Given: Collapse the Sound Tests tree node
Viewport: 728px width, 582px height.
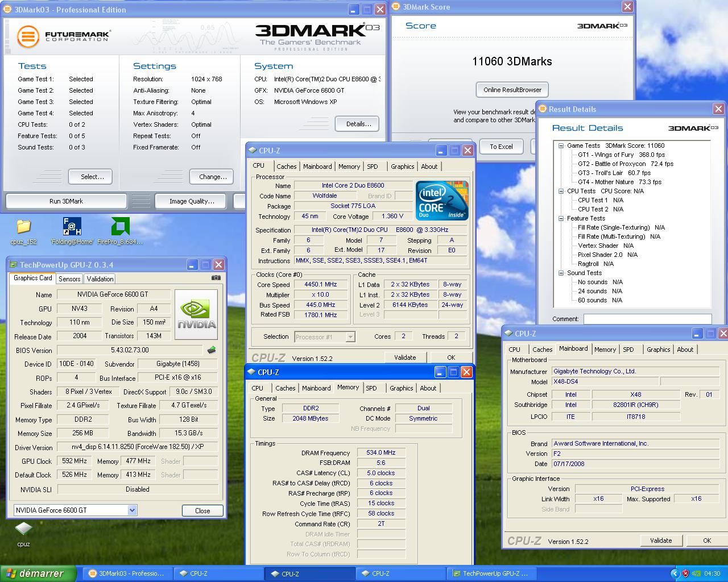Looking at the screenshot, I should click(561, 273).
